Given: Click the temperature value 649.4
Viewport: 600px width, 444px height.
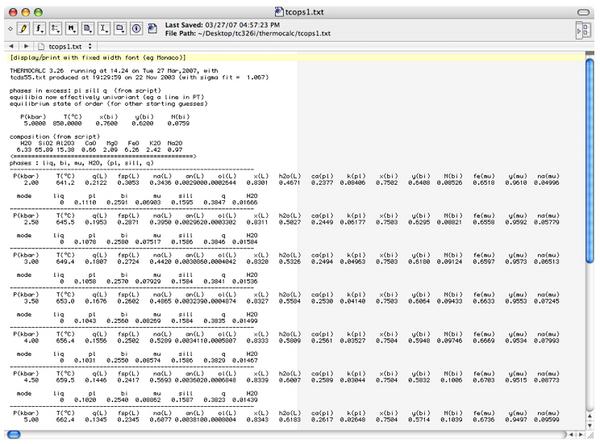Looking at the screenshot, I should click(65, 261).
